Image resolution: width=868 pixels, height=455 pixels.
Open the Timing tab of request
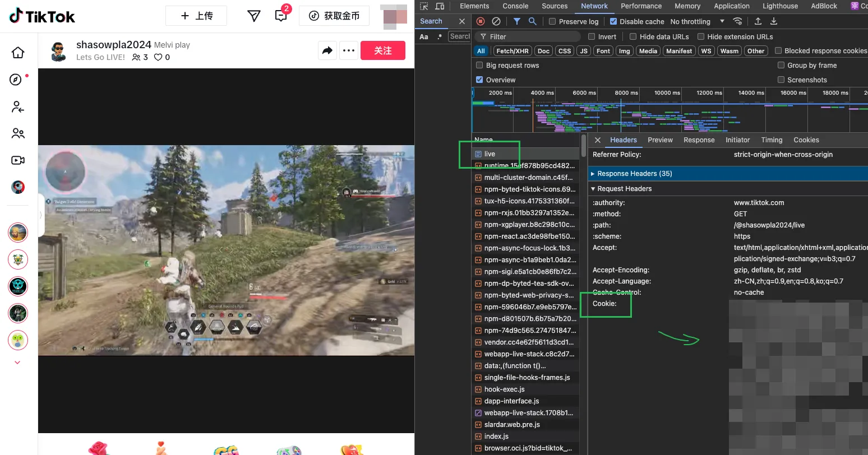(772, 140)
